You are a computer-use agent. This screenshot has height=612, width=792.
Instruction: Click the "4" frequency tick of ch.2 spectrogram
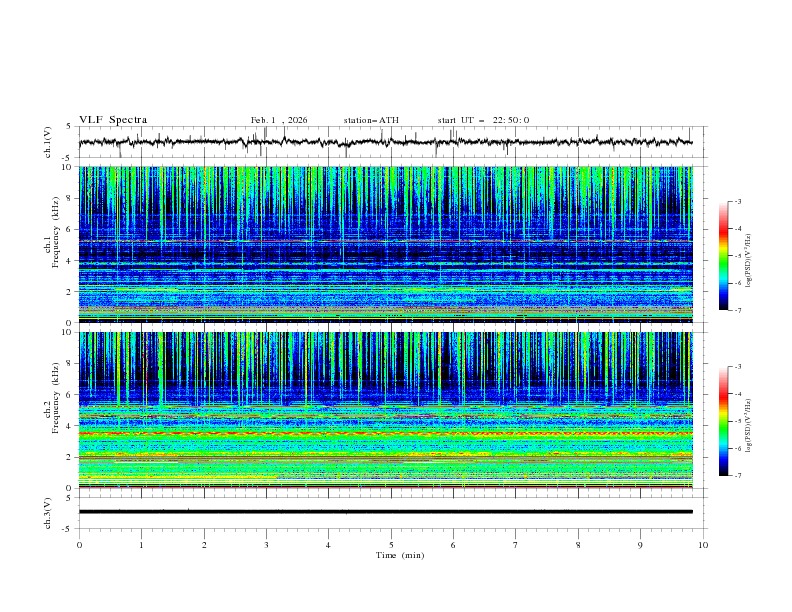point(71,426)
